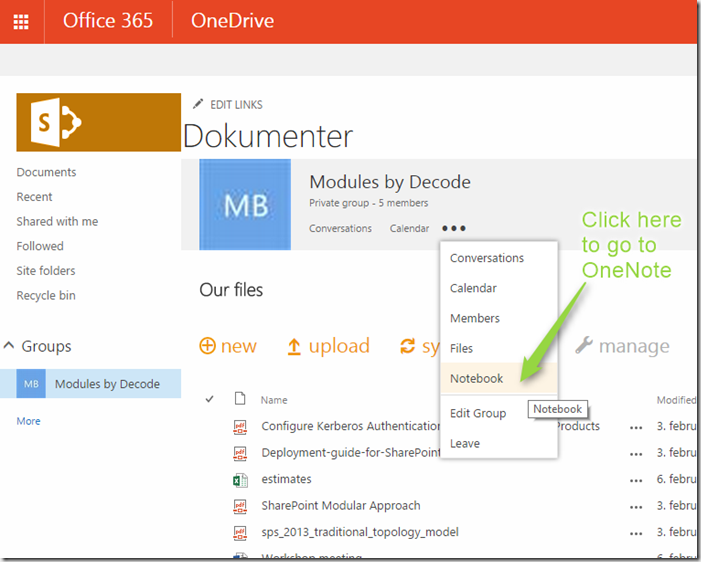Go to Documents in left navigation
Image resolution: width=701 pixels, height=562 pixels.
46,172
